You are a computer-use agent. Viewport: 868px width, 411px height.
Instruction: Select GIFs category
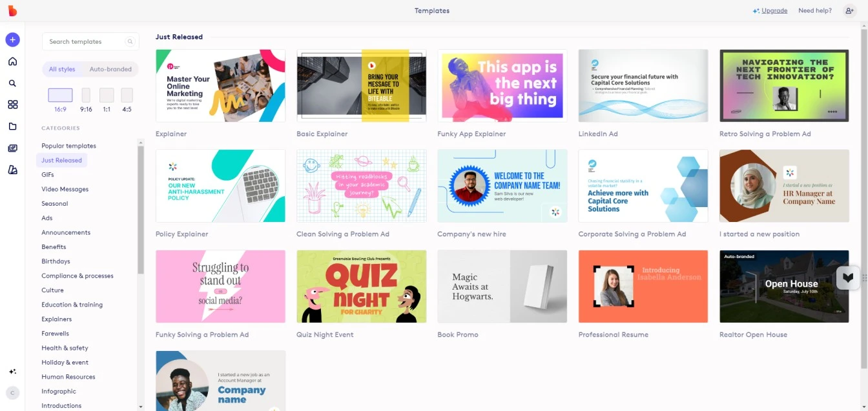[48, 175]
